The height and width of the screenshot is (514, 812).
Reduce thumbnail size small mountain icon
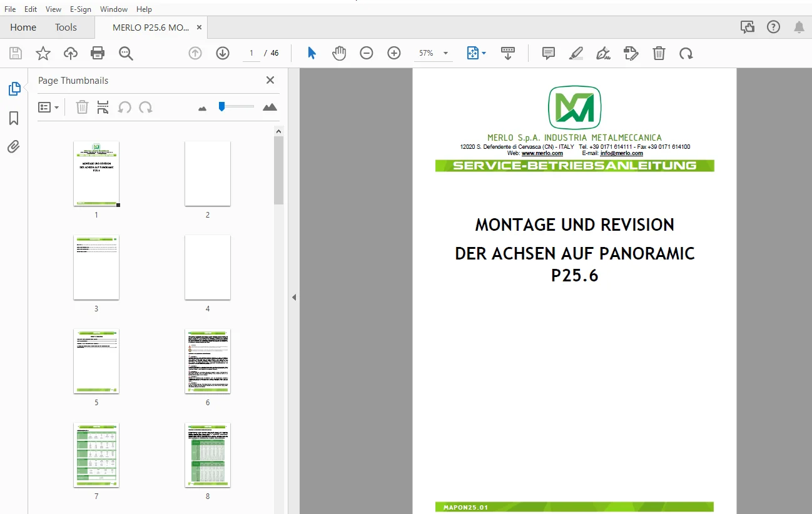point(202,108)
